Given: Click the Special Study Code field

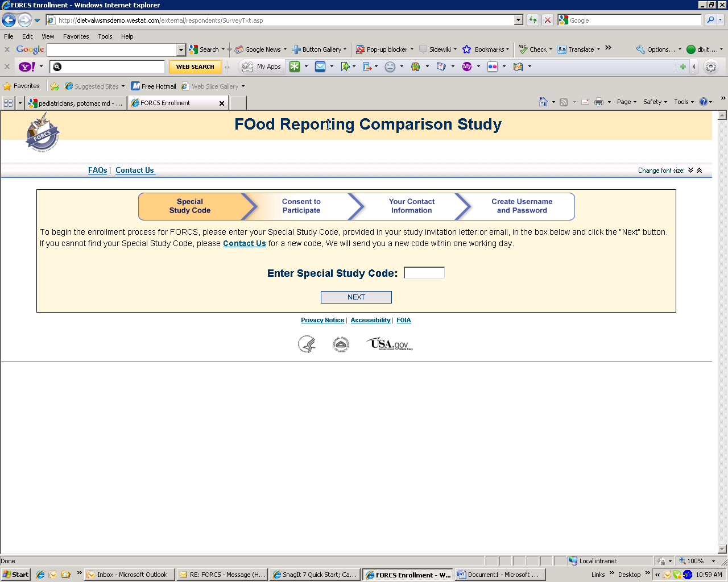Looking at the screenshot, I should pos(424,273).
